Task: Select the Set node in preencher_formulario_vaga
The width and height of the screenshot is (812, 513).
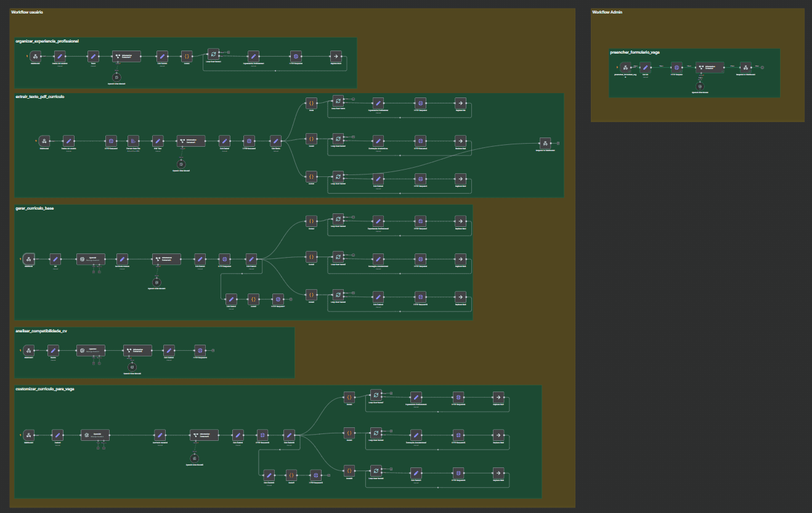Action: click(645, 67)
